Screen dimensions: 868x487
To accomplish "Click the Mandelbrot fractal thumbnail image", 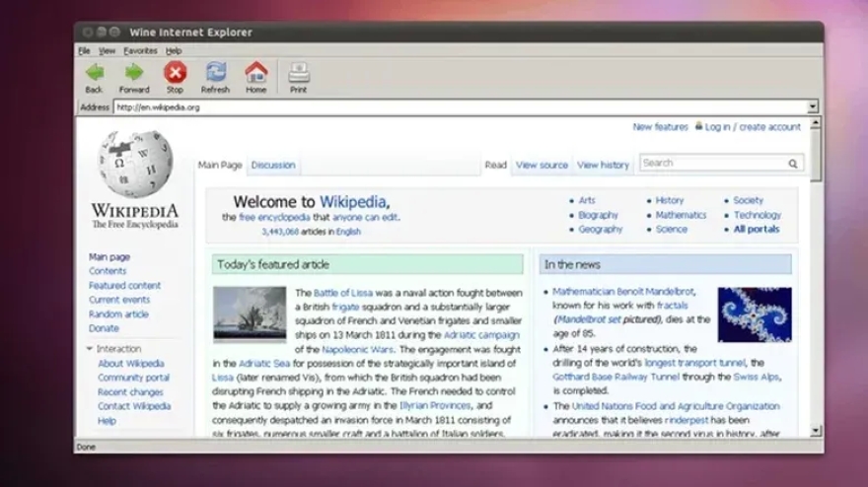I will coord(755,314).
